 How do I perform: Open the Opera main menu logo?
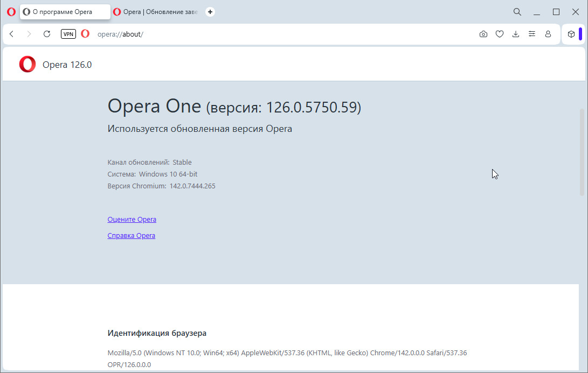click(x=11, y=12)
